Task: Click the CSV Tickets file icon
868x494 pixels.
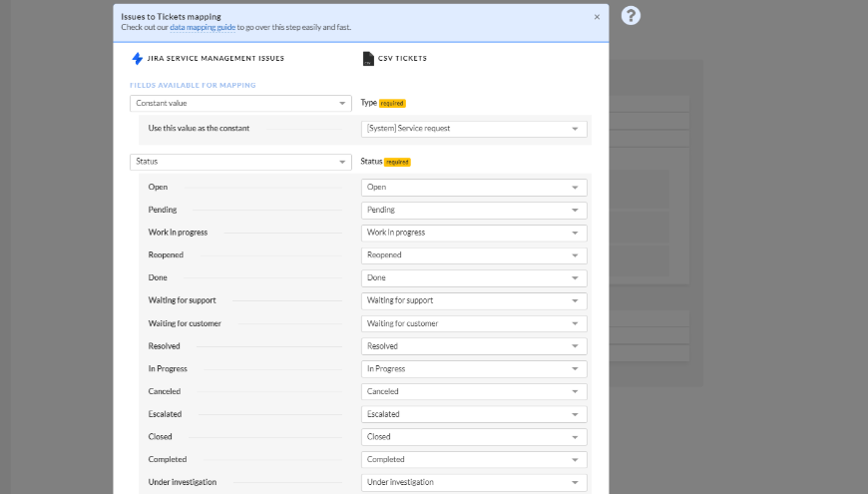Action: pos(368,59)
